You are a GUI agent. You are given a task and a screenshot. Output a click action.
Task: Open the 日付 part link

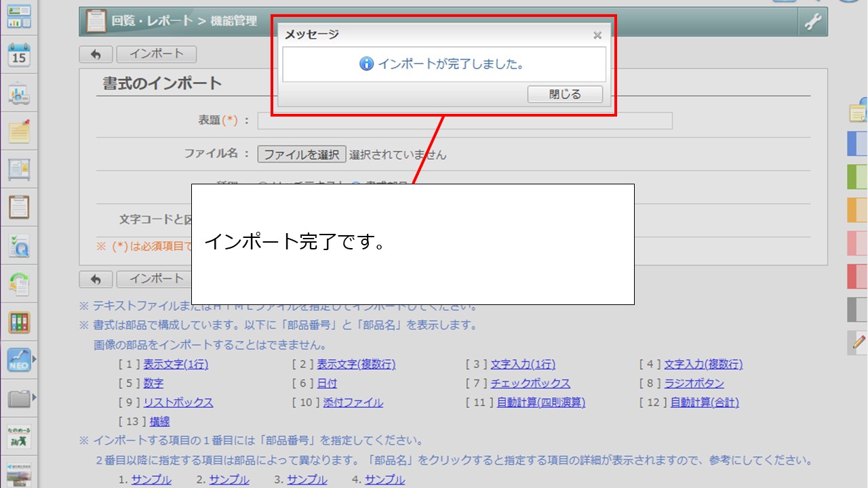(327, 384)
